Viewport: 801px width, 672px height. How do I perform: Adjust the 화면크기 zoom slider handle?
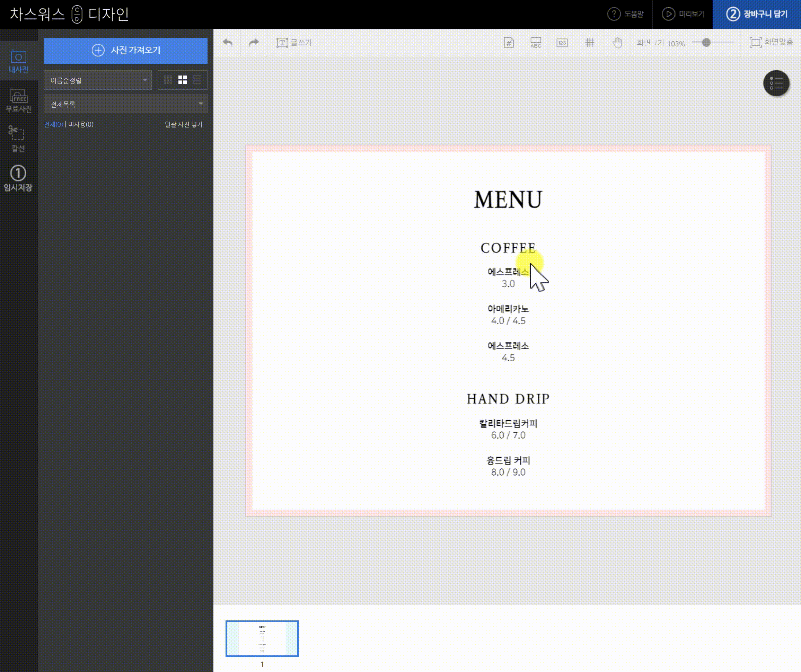706,42
